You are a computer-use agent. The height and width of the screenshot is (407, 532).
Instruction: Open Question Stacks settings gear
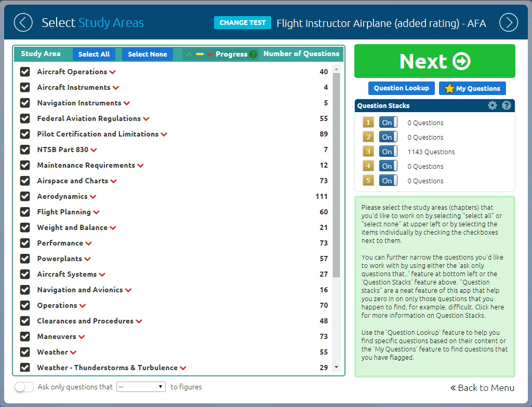pyautogui.click(x=493, y=105)
